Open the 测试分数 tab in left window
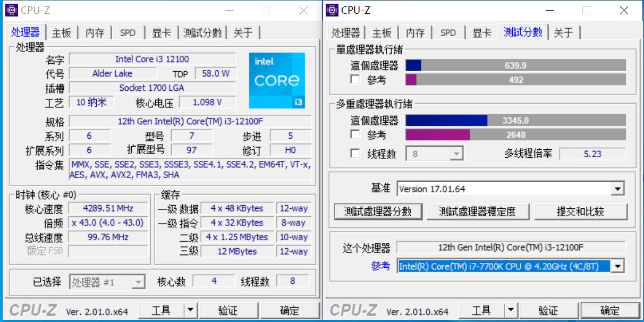 [204, 32]
